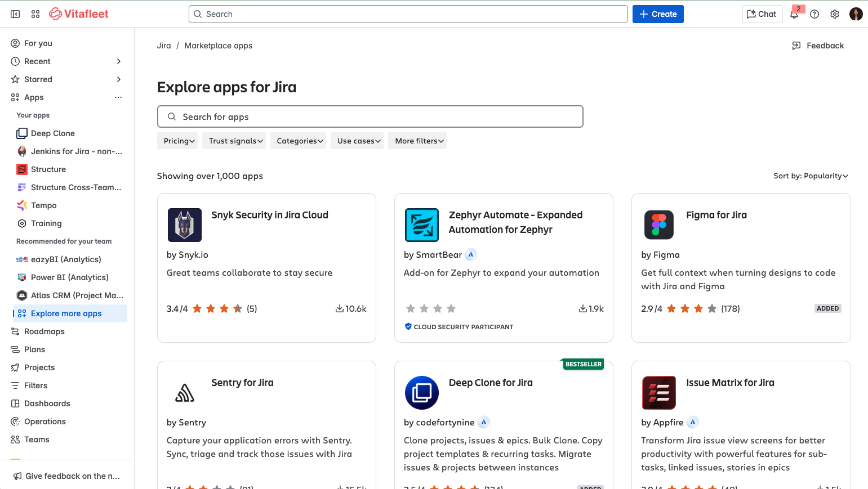
Task: Click the Search for apps input field
Action: click(x=370, y=116)
